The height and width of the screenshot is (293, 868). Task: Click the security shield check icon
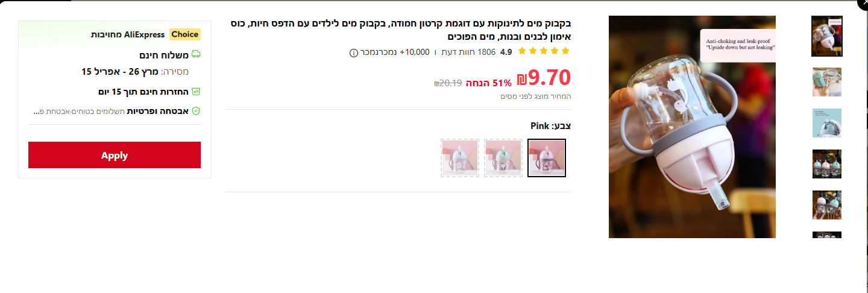coord(196,111)
